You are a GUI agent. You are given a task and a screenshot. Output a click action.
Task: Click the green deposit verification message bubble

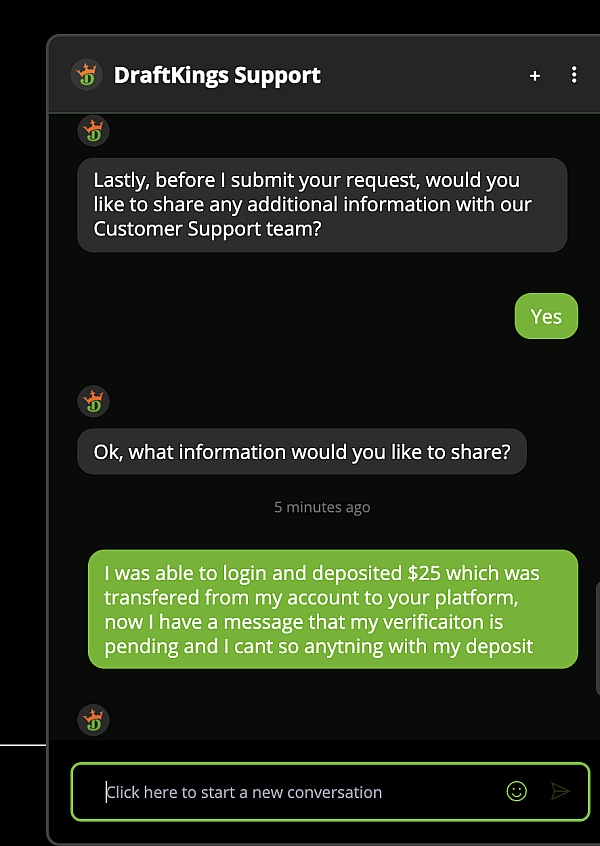pyautogui.click(x=333, y=609)
